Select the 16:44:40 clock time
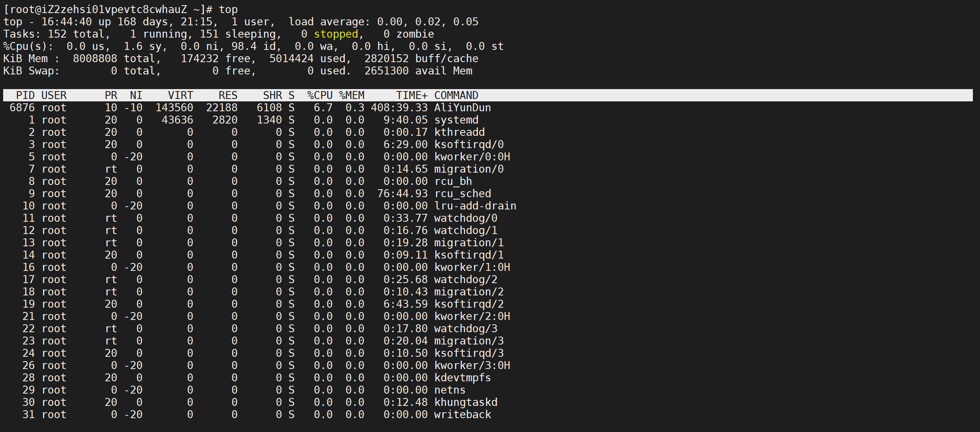Image resolution: width=980 pixels, height=432 pixels. coord(67,22)
